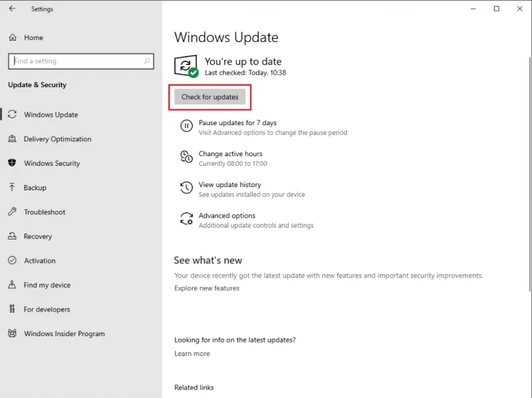Click the 'See what's new' heading

pyautogui.click(x=208, y=260)
